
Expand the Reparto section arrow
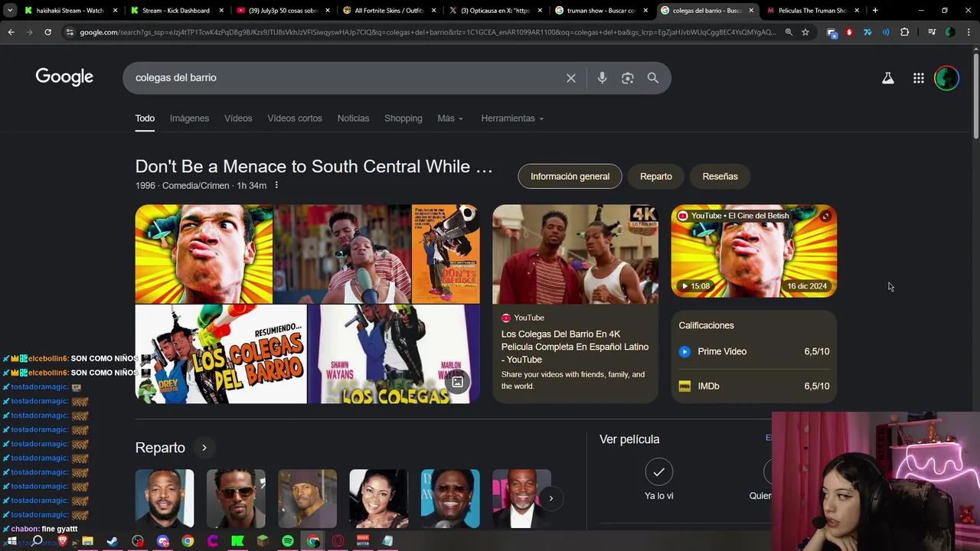click(x=204, y=448)
